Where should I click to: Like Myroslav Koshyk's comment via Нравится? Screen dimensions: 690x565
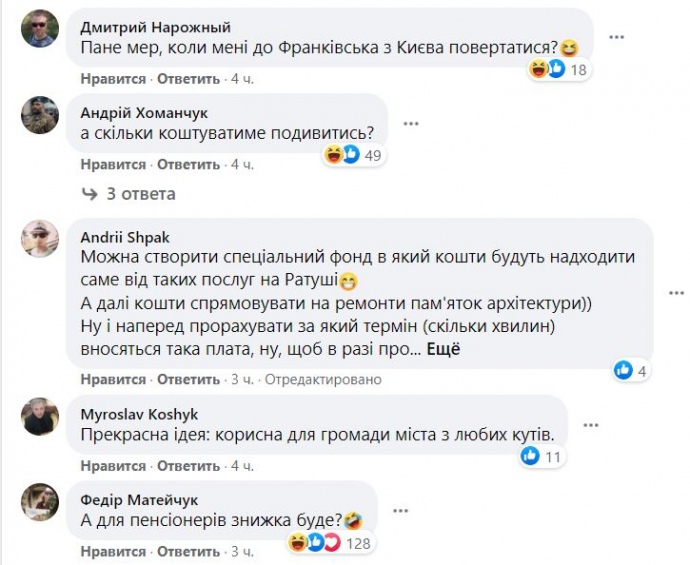(114, 466)
